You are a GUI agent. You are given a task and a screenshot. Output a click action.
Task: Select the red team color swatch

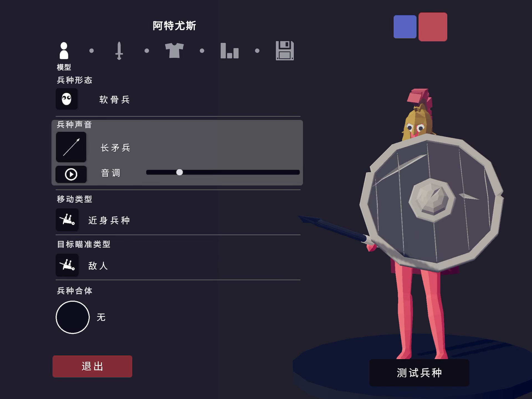pos(433,27)
